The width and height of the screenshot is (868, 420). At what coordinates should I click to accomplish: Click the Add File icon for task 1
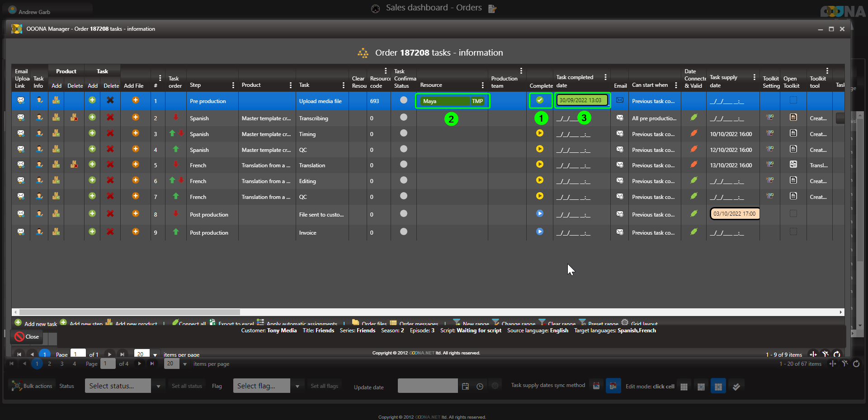click(x=135, y=100)
